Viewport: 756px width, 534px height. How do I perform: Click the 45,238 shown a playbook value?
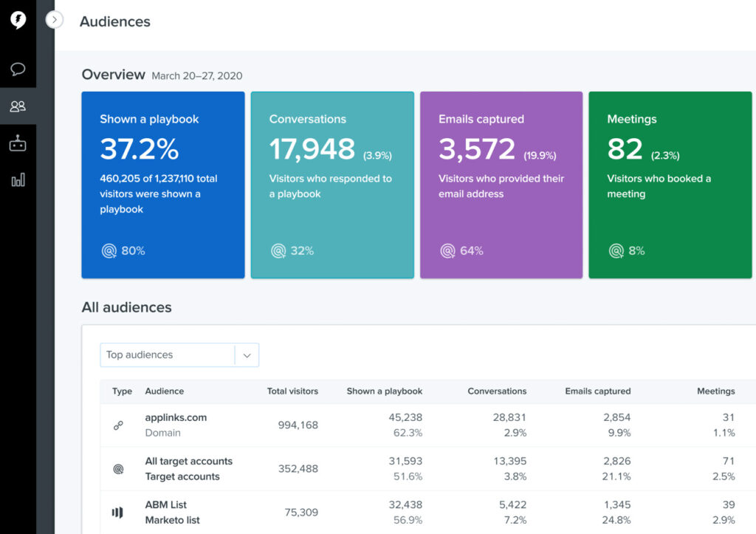pos(405,417)
